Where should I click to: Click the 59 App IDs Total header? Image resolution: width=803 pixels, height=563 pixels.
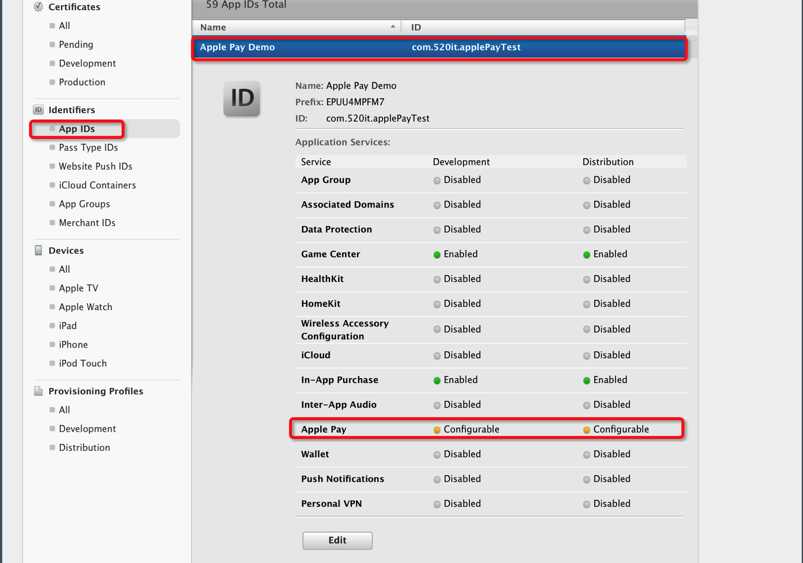[246, 5]
